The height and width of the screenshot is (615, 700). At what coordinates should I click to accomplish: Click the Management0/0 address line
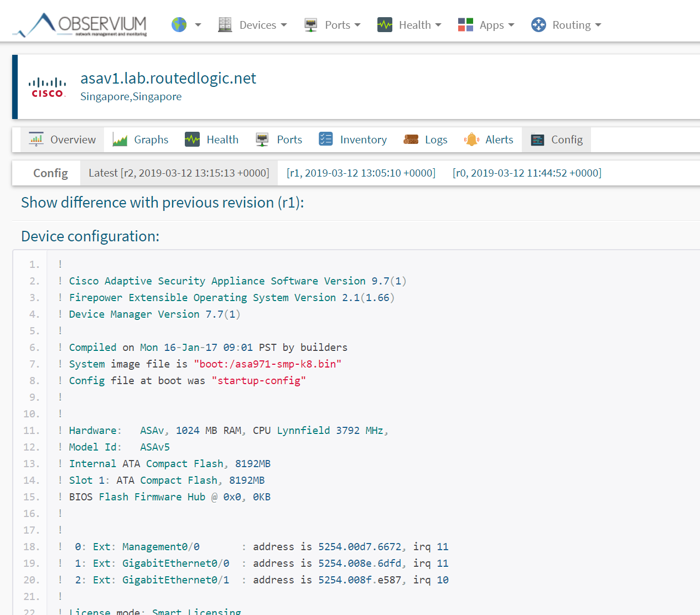tap(253, 547)
